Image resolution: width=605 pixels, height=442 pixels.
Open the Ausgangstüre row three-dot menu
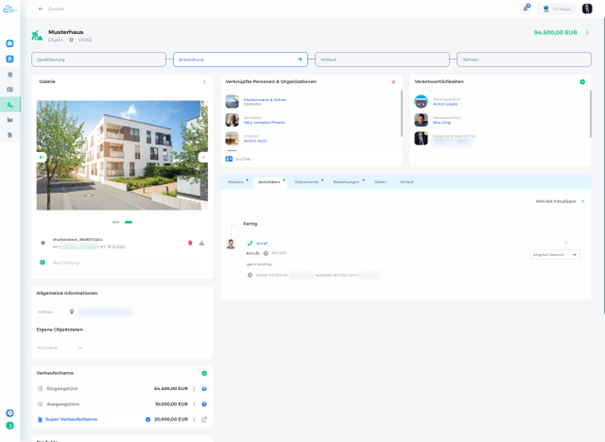tap(194, 404)
